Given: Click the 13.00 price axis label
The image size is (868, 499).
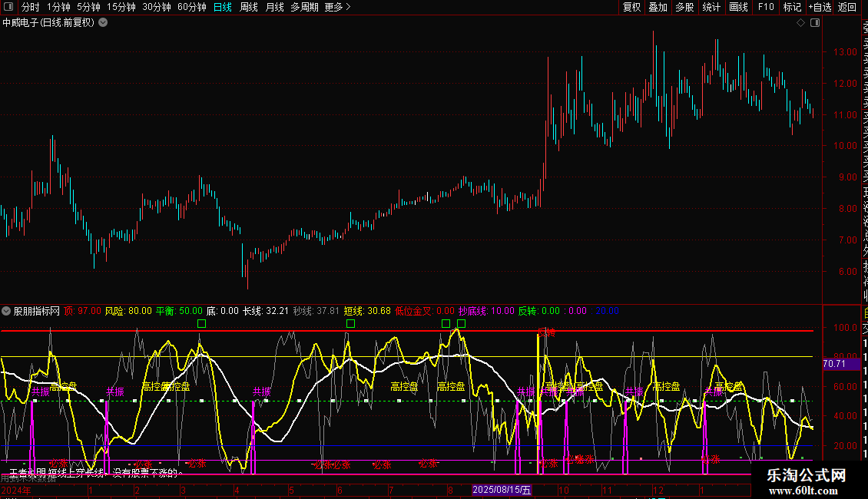Looking at the screenshot, I should pos(845,52).
